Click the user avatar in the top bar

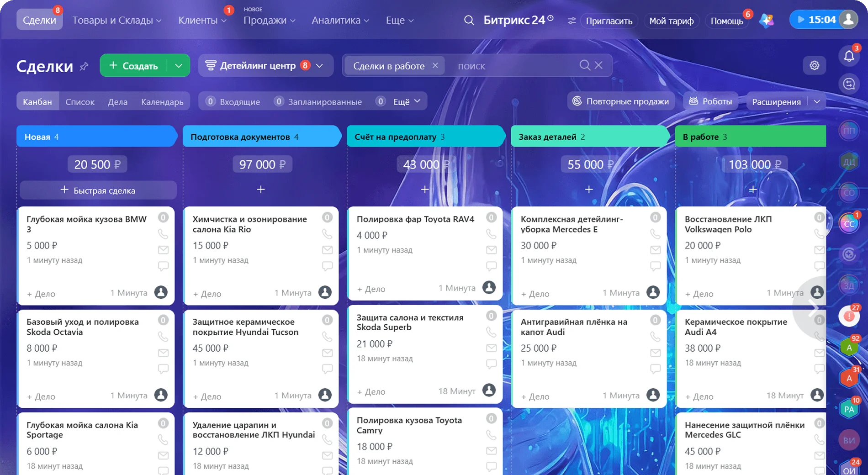(x=848, y=20)
